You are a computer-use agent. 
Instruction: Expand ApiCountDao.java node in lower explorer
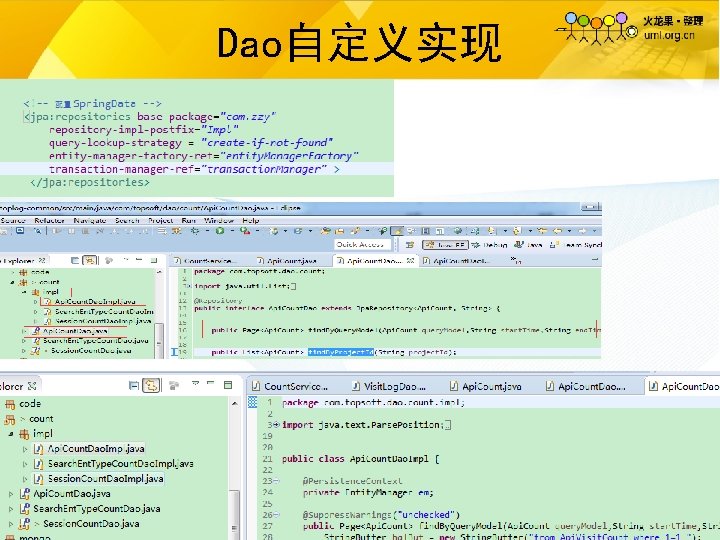(x=11, y=494)
